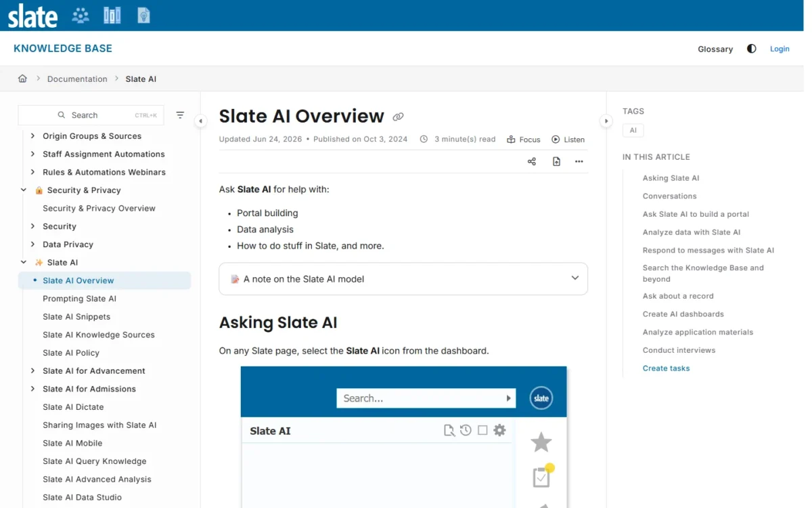Image resolution: width=812 pixels, height=508 pixels.
Task: Expand Data Privacy tree item
Action: tap(32, 245)
